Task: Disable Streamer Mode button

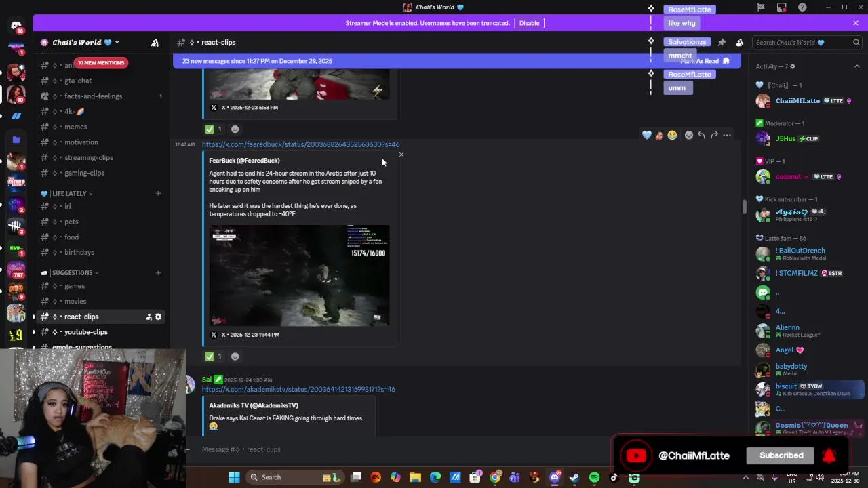Action: (529, 23)
